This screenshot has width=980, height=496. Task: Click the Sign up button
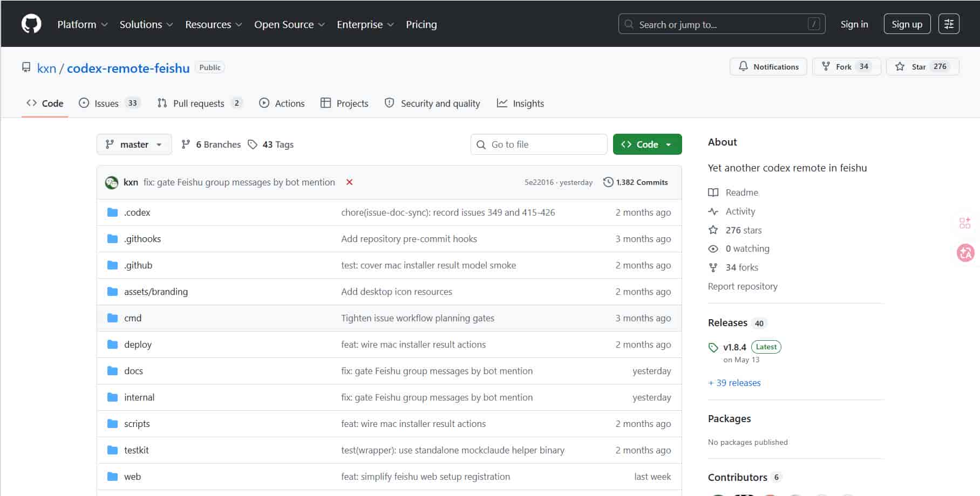pos(907,24)
